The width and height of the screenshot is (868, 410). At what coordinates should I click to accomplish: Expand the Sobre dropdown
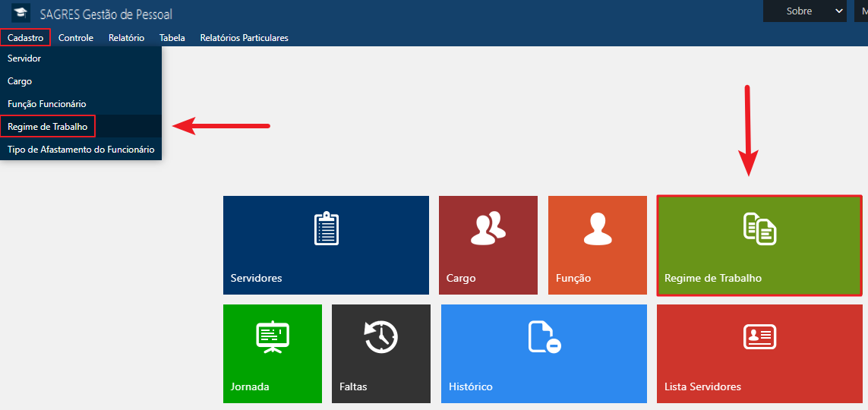click(804, 11)
